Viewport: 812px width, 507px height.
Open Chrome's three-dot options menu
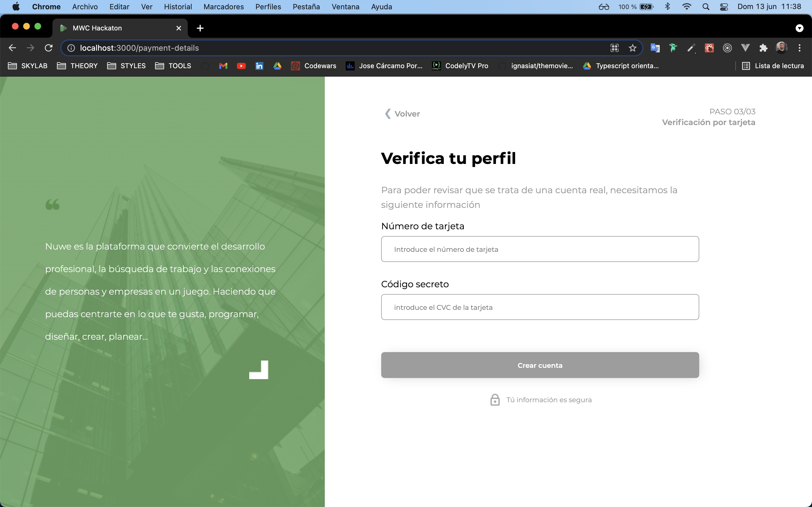tap(799, 48)
